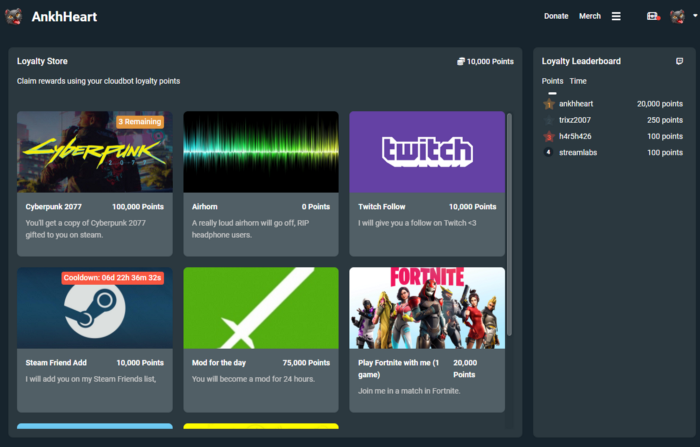Click fourth place badge for streamlabs

[x=549, y=152]
